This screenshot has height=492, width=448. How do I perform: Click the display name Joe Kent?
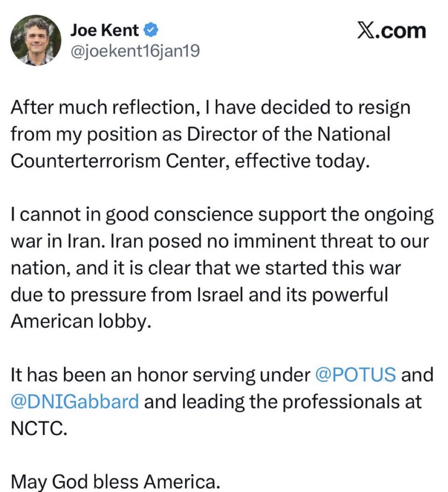click(104, 31)
